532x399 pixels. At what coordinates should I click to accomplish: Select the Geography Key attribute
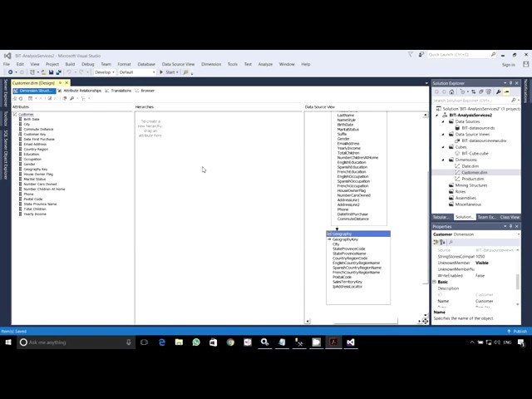[x=35, y=169]
